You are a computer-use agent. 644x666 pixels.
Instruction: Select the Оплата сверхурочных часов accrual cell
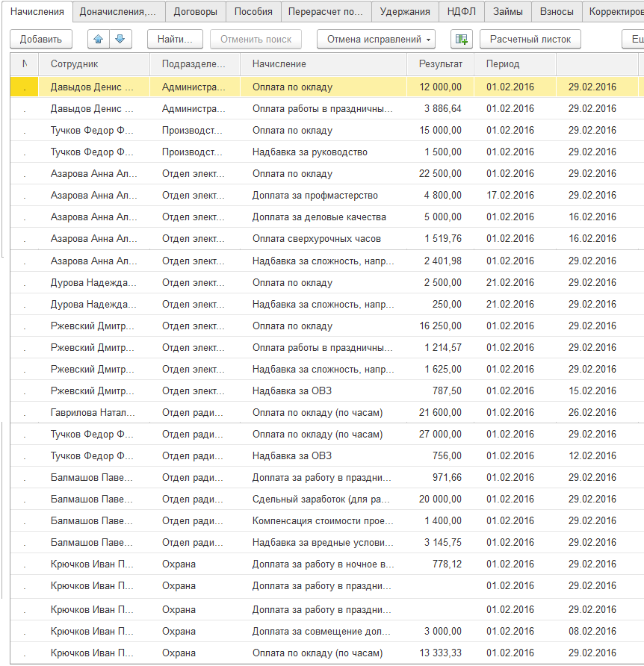[317, 239]
